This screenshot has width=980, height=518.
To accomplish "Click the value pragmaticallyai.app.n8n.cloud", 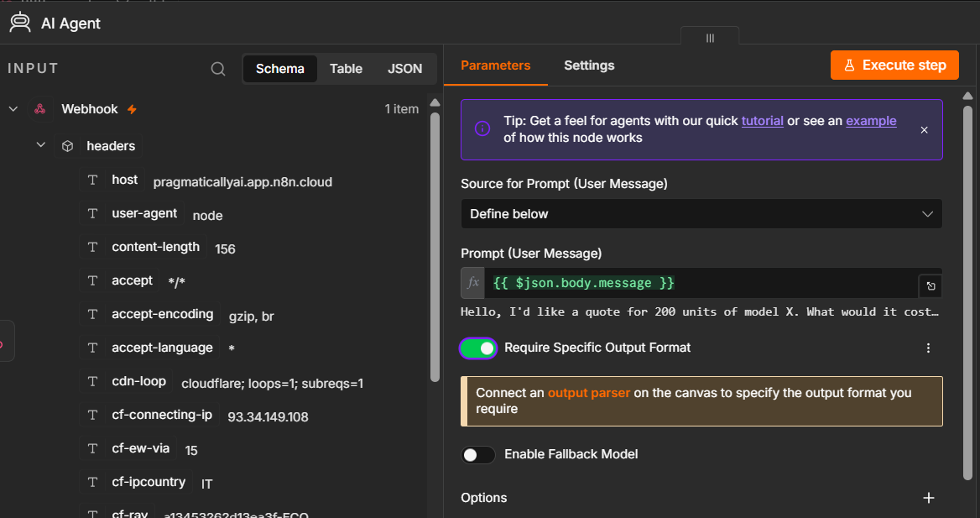I will [242, 182].
